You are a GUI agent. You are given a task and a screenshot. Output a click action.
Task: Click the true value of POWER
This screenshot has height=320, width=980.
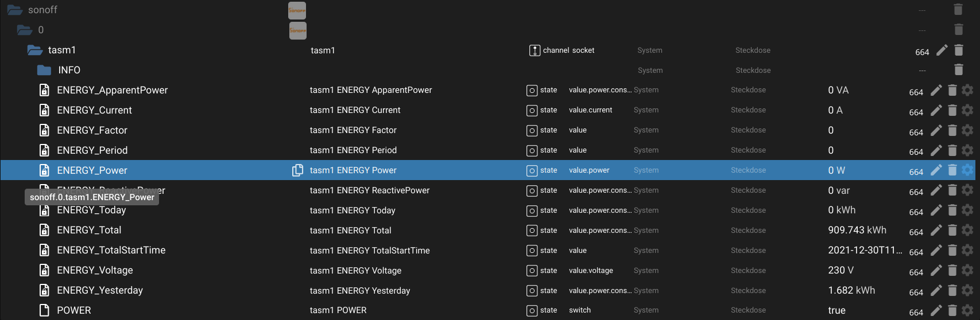[x=836, y=310]
